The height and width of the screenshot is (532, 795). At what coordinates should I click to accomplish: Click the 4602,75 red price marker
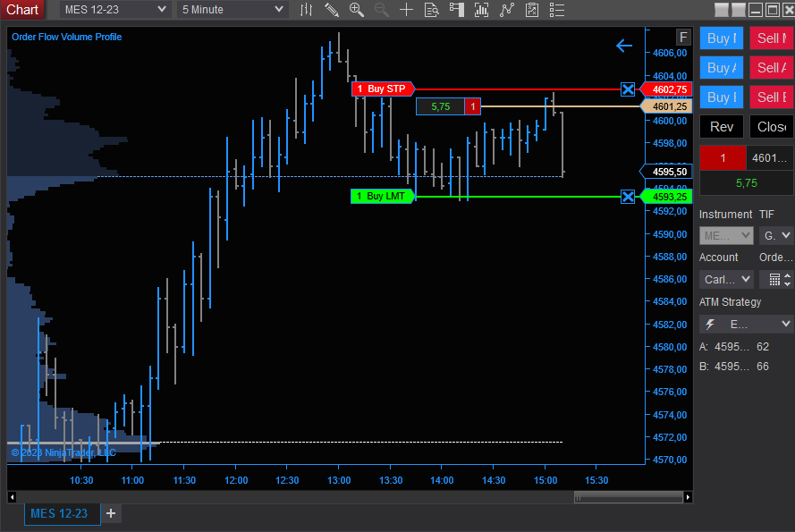[x=667, y=89]
